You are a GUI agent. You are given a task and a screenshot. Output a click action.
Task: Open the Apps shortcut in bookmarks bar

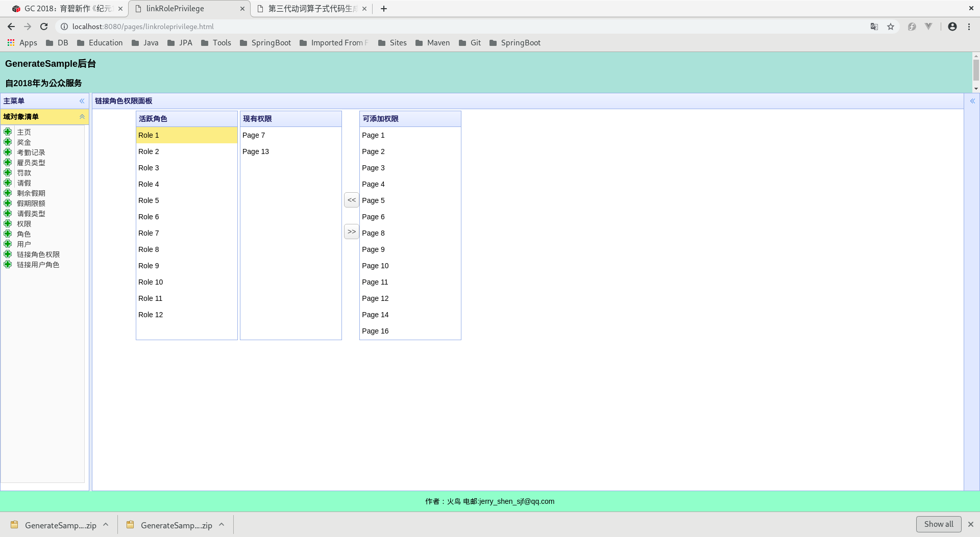[x=22, y=43]
